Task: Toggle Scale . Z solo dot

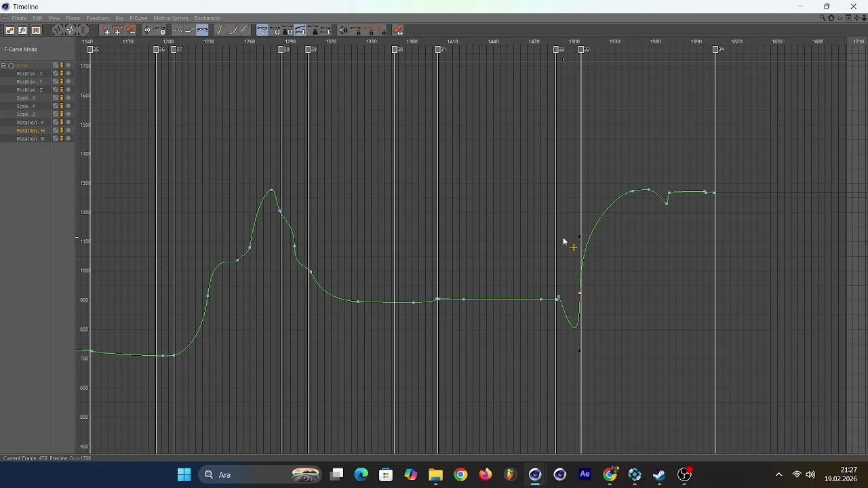Action: pyautogui.click(x=68, y=114)
